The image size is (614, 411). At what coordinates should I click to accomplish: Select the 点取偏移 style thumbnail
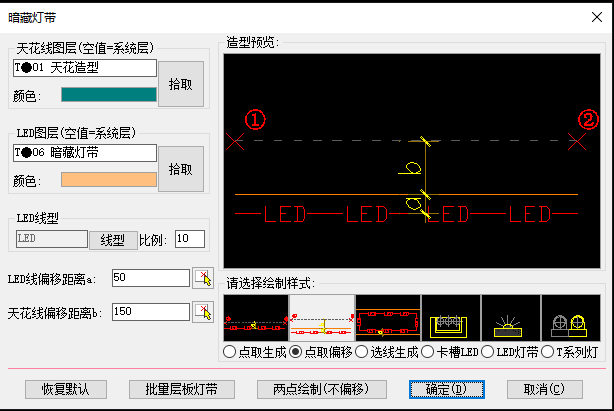pyautogui.click(x=322, y=318)
